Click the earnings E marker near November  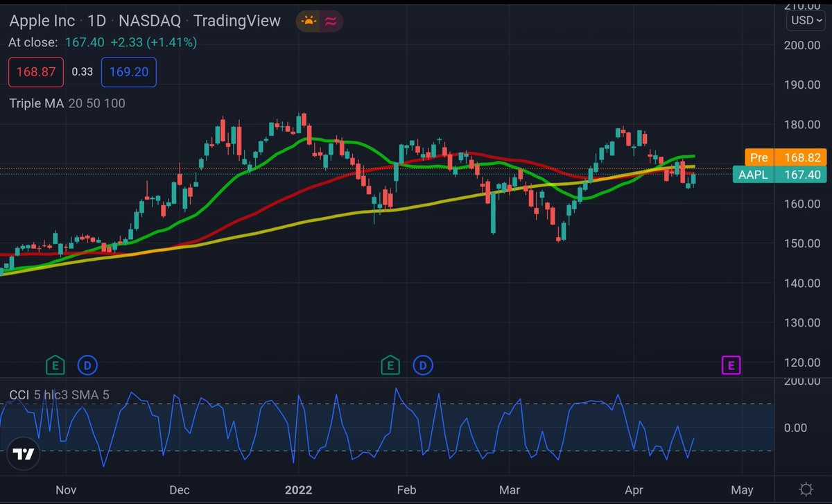click(55, 364)
